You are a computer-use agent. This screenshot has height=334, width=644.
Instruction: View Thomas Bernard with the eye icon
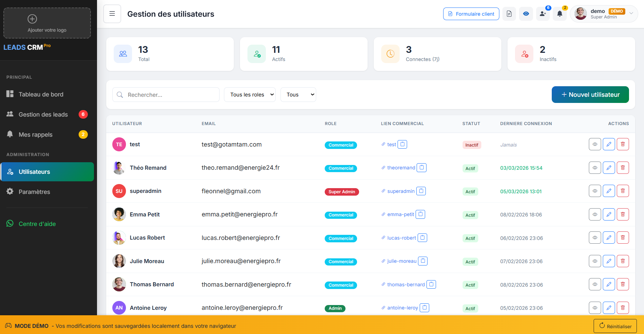pyautogui.click(x=595, y=285)
